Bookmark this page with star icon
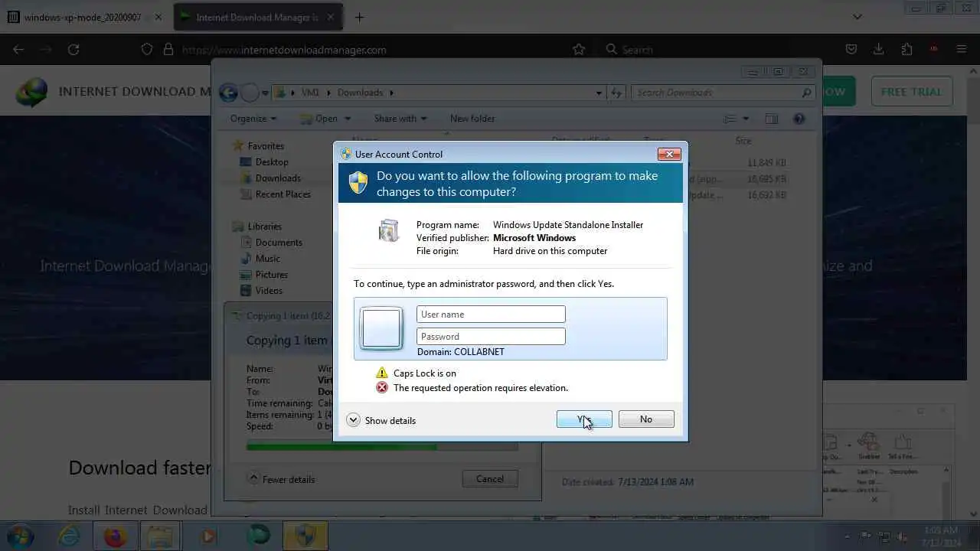 579,49
